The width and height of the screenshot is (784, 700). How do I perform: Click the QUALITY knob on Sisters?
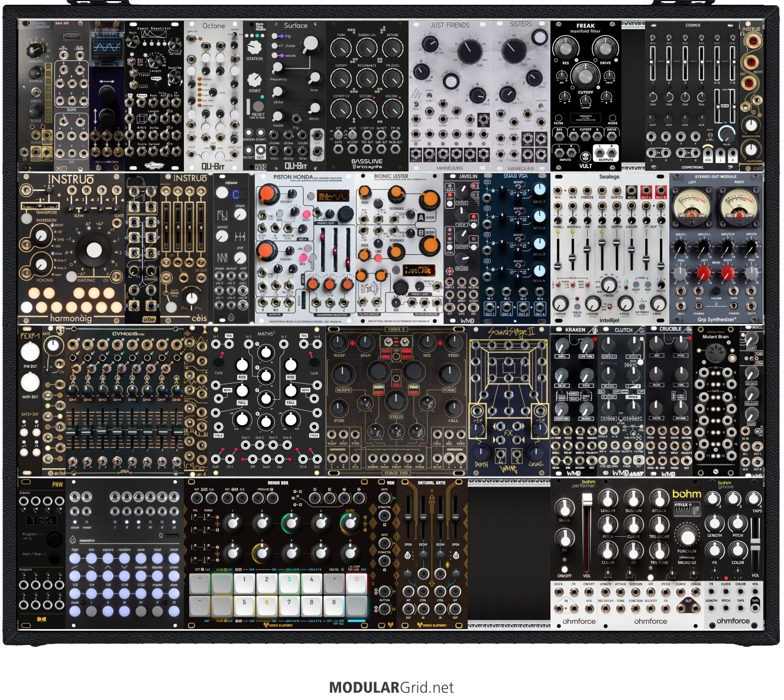(507, 93)
